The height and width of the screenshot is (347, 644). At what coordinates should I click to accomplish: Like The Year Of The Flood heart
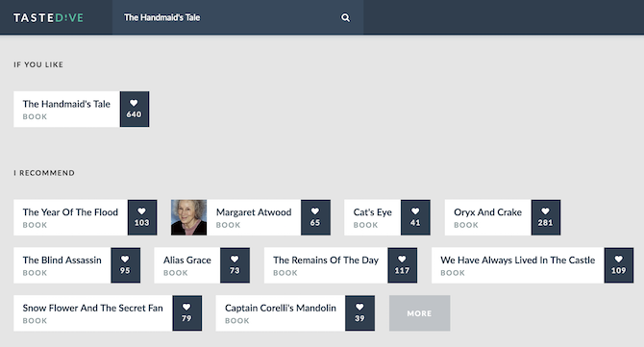point(142,217)
